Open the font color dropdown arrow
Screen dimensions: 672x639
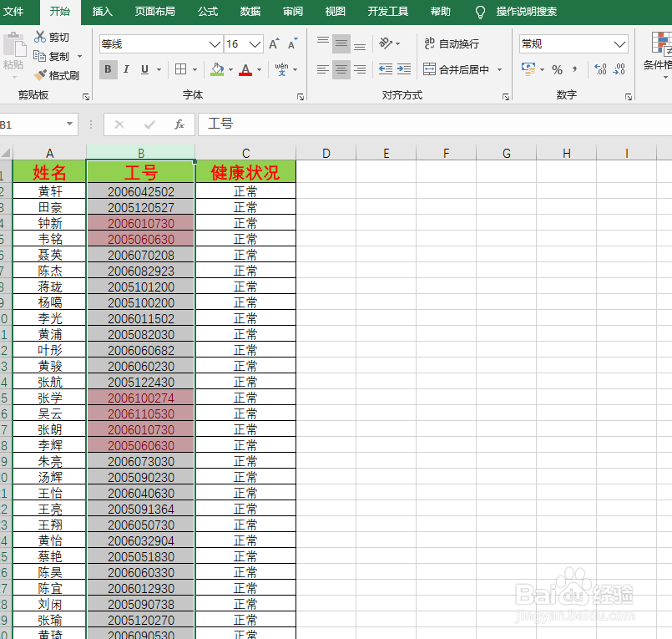(259, 69)
